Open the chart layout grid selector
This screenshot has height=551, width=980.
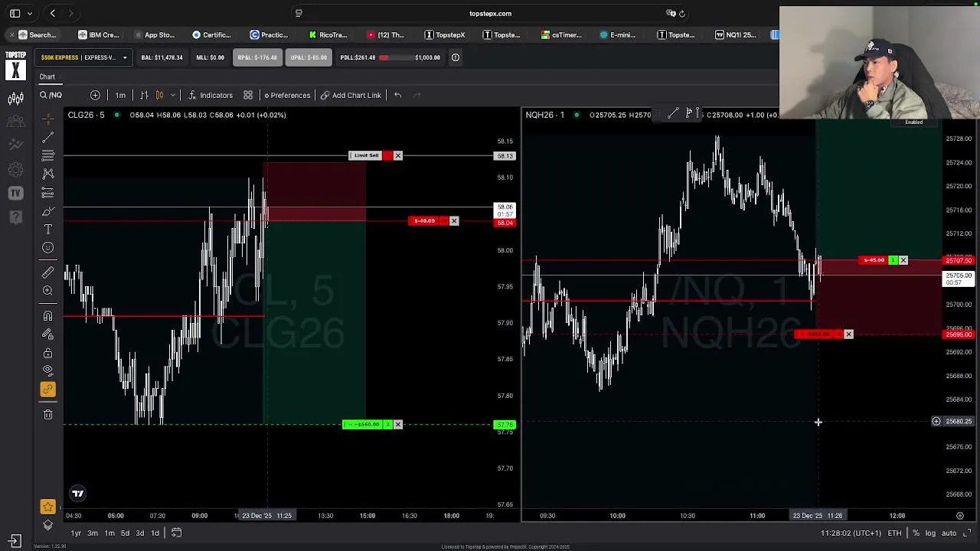(248, 95)
